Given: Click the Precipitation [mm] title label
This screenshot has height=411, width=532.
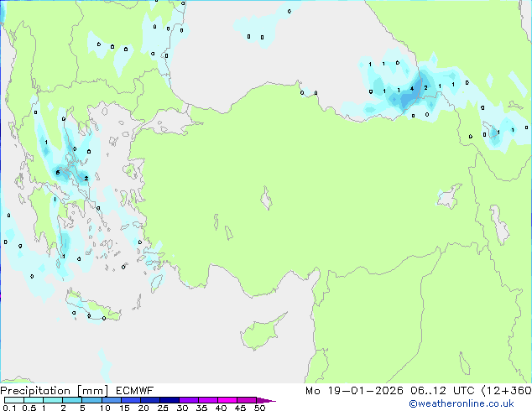Looking at the screenshot, I should click(x=55, y=391).
